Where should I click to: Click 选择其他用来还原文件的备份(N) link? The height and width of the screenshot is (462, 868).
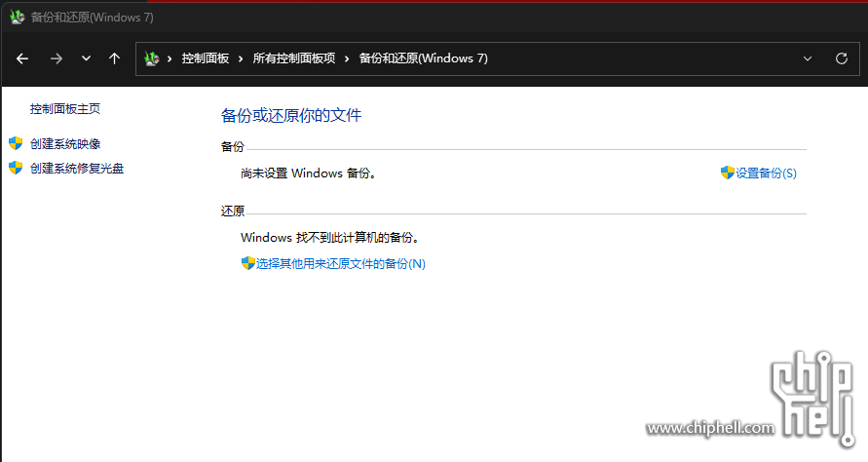point(340,264)
